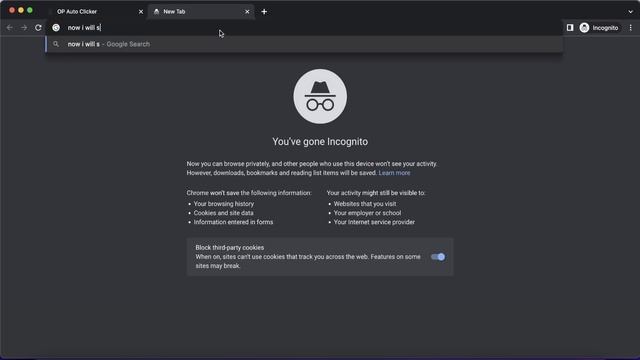Click the back navigation arrow
The width and height of the screenshot is (640, 360).
(9, 28)
